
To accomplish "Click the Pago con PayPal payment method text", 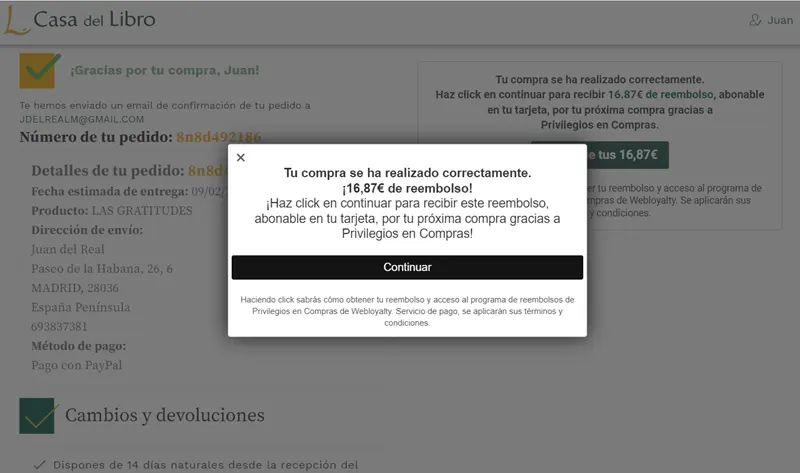I will point(76,365).
